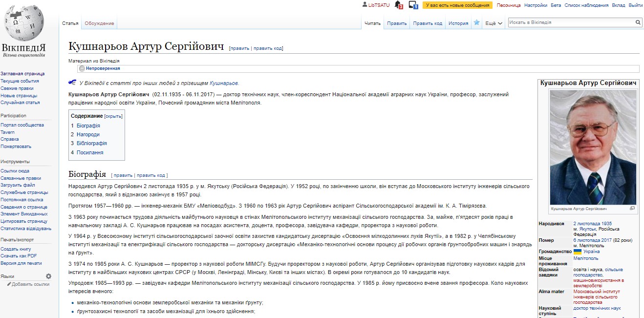Screen dimensions: 644x318
Task: Select the Читать tab
Action: pos(372,23)
